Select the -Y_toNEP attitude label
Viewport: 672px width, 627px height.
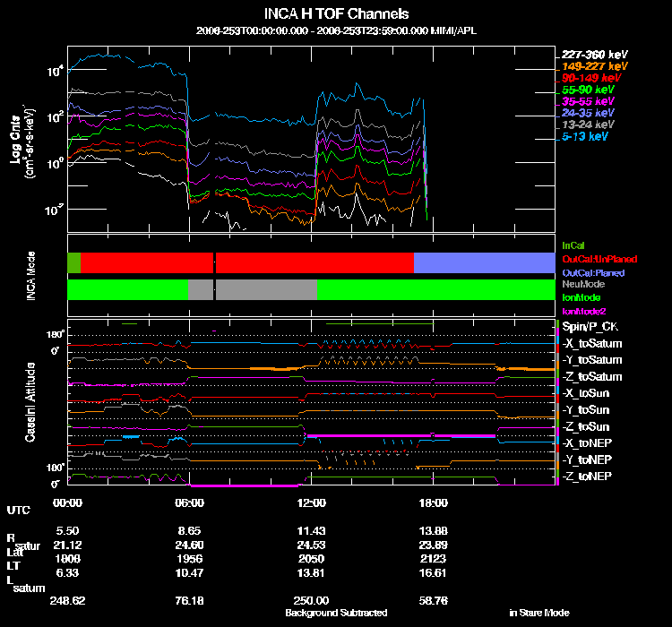pyautogui.click(x=587, y=460)
